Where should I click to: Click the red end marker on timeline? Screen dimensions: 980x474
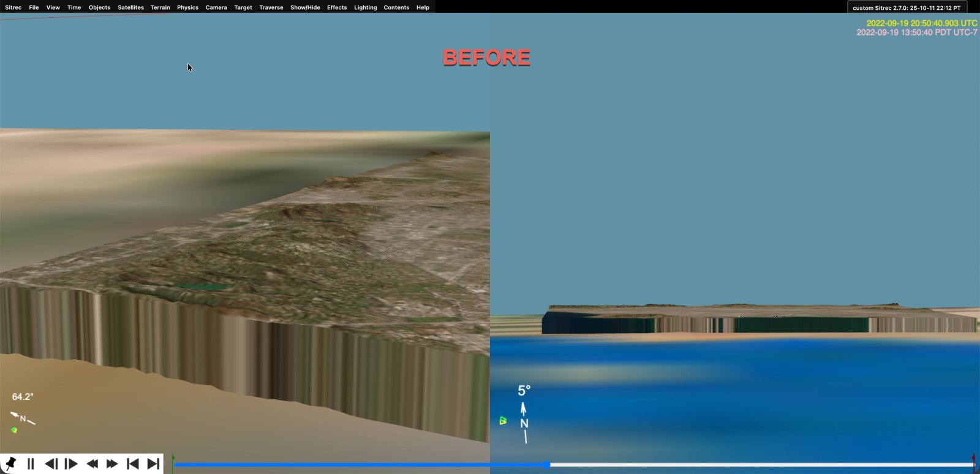(973, 459)
